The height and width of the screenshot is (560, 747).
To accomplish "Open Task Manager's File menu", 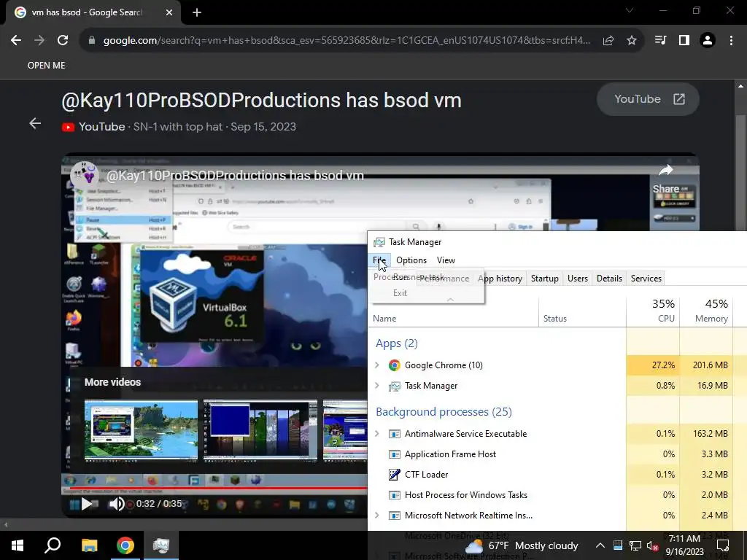I will pyautogui.click(x=379, y=260).
